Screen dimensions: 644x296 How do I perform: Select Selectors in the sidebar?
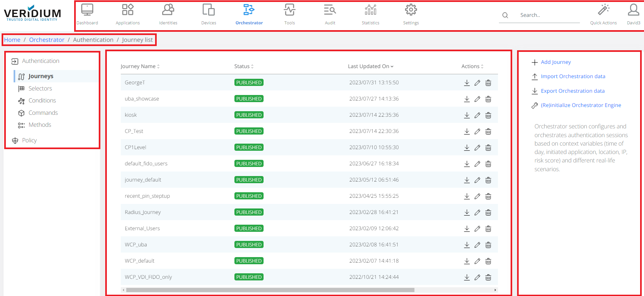pyautogui.click(x=40, y=88)
